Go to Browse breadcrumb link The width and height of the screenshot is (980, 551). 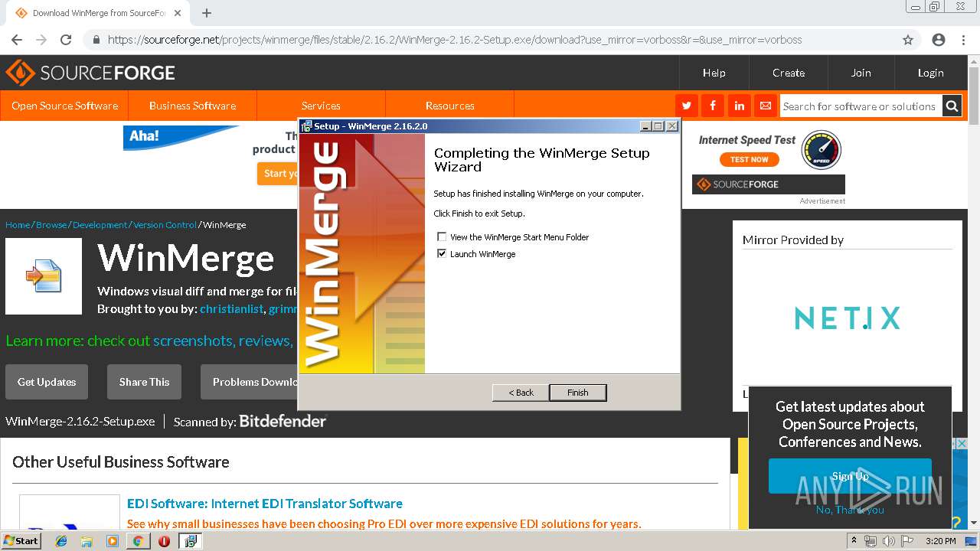[51, 225]
